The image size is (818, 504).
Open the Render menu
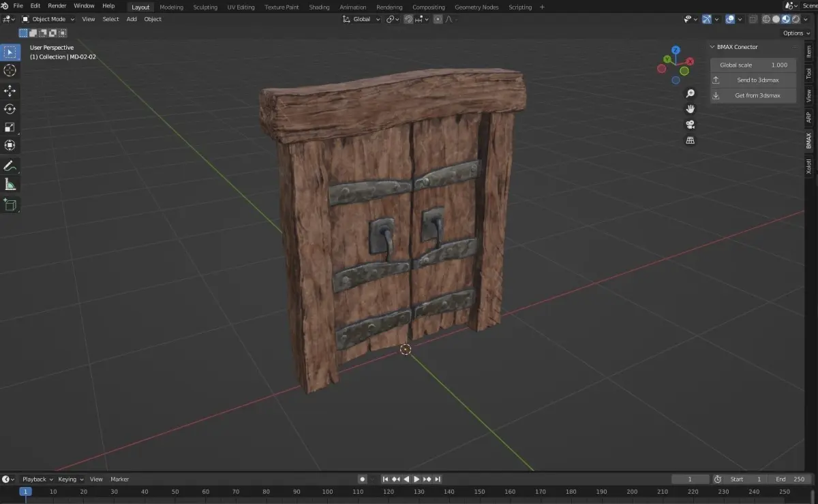tap(57, 5)
